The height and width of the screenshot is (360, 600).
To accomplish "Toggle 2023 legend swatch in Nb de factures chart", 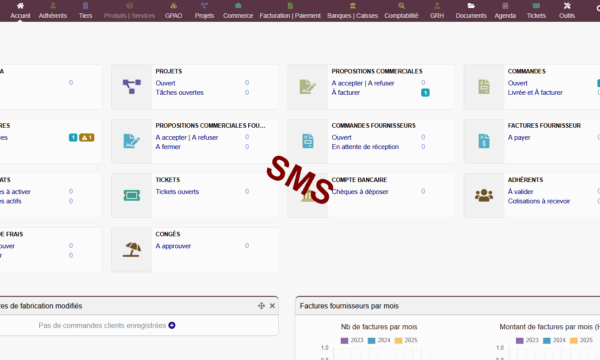I will (x=344, y=340).
